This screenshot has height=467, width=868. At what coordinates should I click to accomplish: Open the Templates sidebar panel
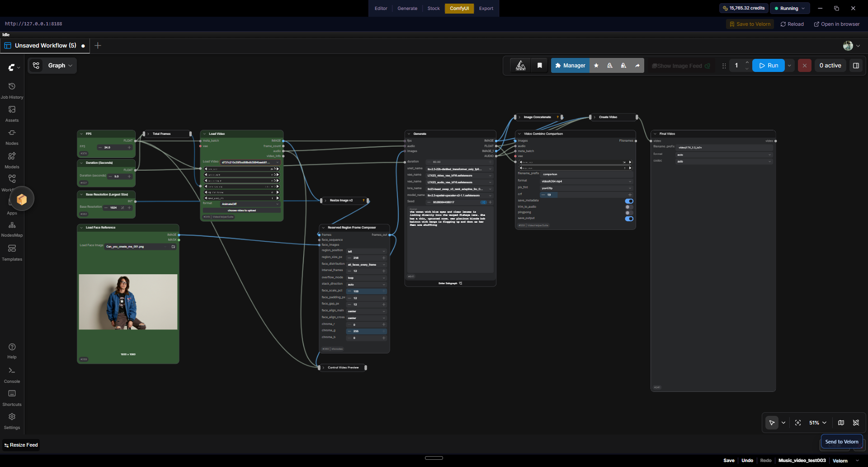(x=12, y=253)
